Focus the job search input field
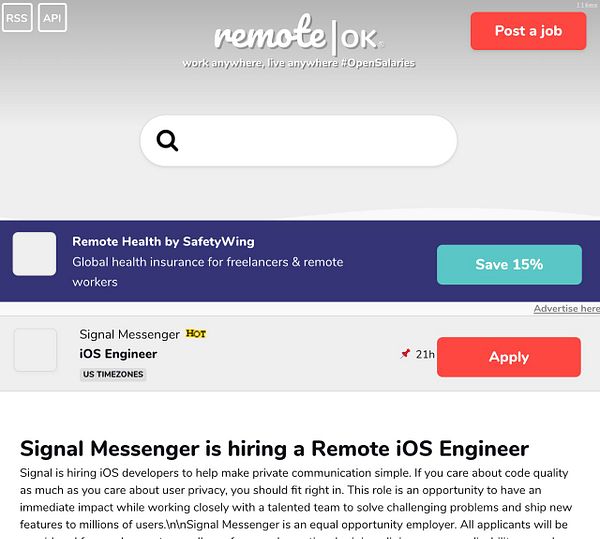Screen dimensions: 600x539 click(x=298, y=141)
